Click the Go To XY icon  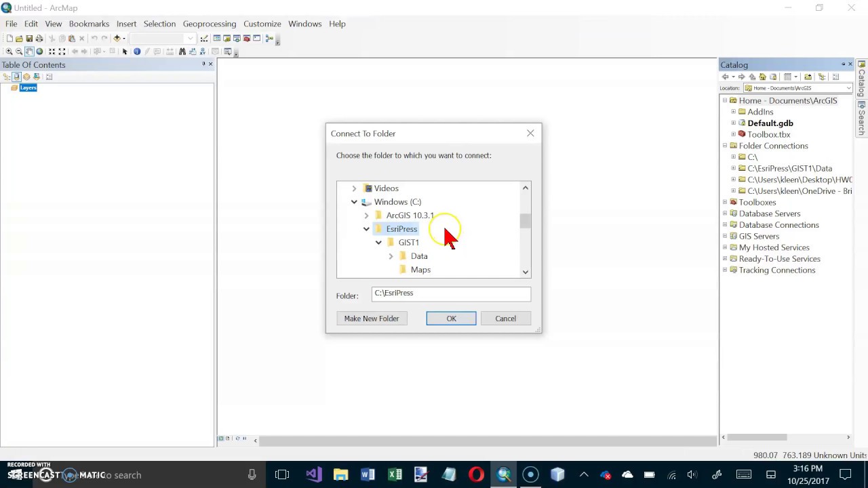coord(202,52)
